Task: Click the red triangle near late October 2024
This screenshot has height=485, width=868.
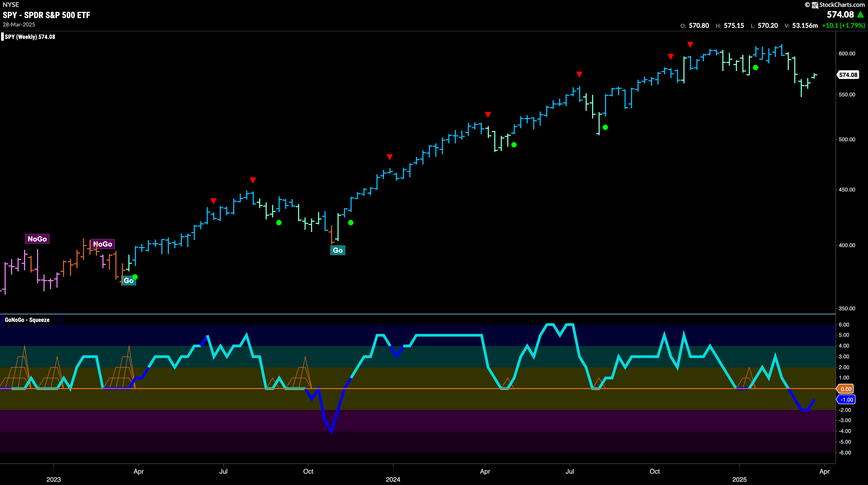Action: 670,57
